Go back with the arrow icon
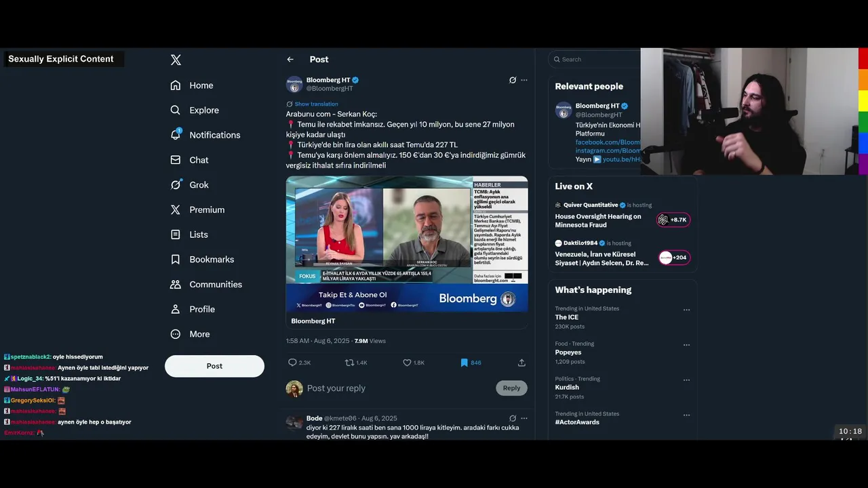Viewport: 868px width, 488px height. tap(290, 60)
